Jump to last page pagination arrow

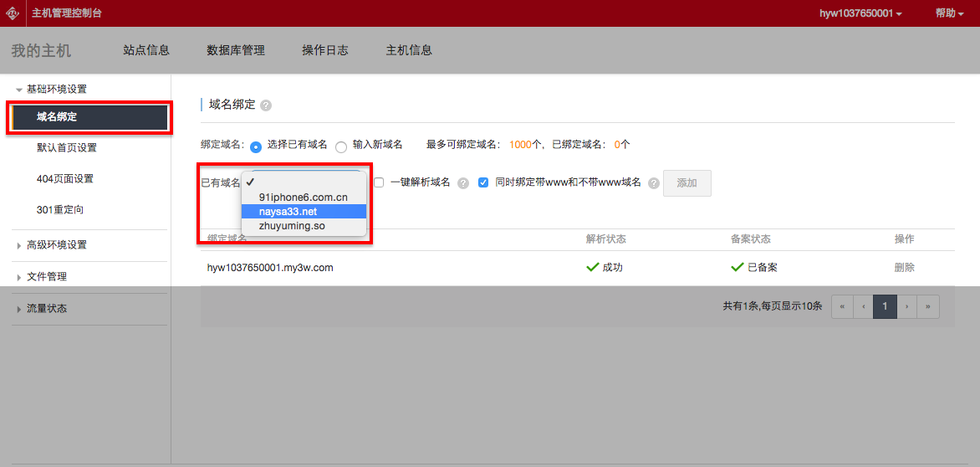point(928,307)
